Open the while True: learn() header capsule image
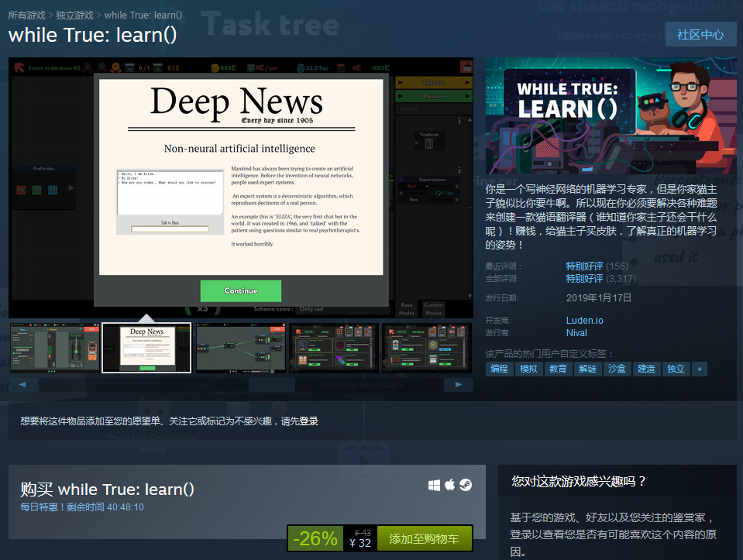The height and width of the screenshot is (560, 743). tap(611, 115)
